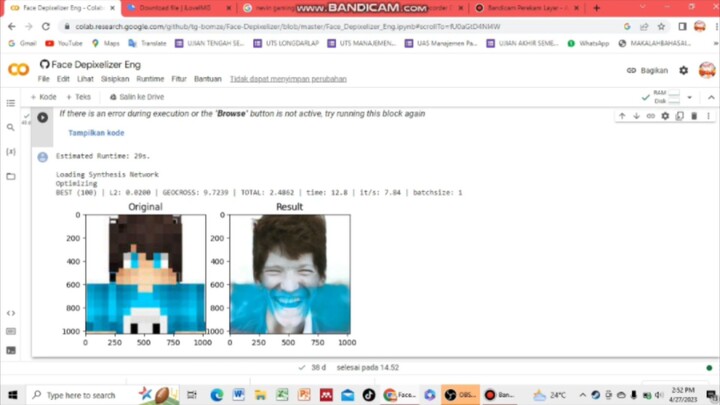Open the variables {x} panel
The width and height of the screenshot is (720, 405).
[11, 152]
